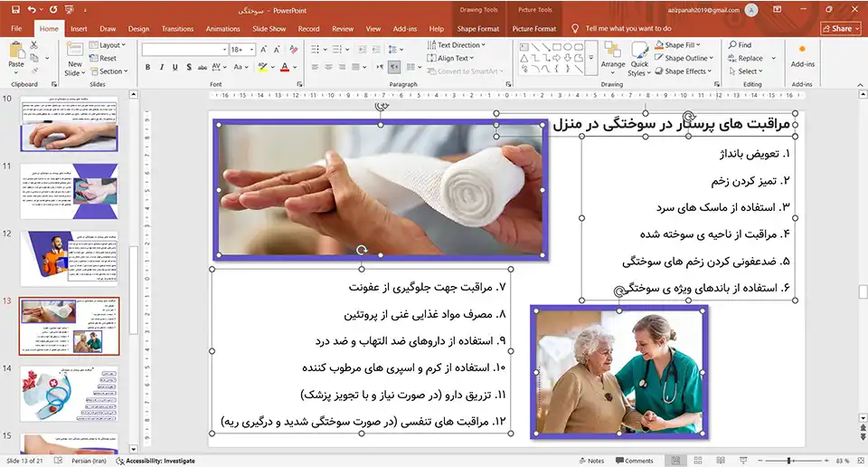This screenshot has width=868, height=467.
Task: Click the Share button
Action: [x=840, y=28]
